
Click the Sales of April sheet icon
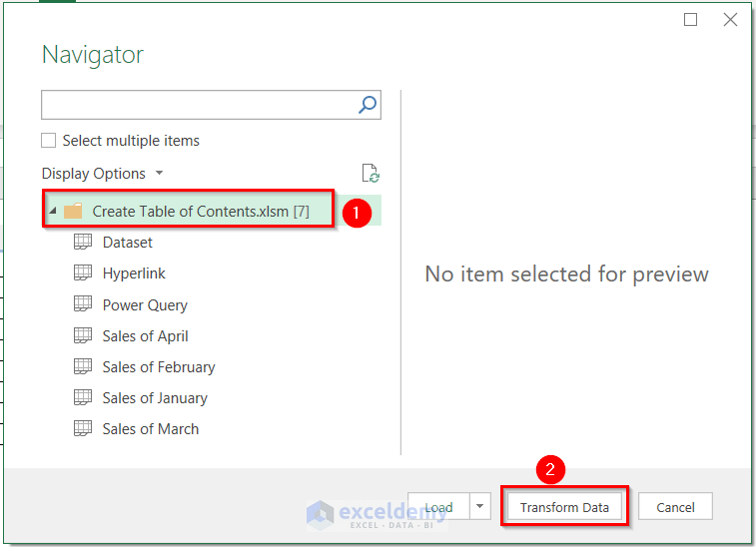click(83, 335)
